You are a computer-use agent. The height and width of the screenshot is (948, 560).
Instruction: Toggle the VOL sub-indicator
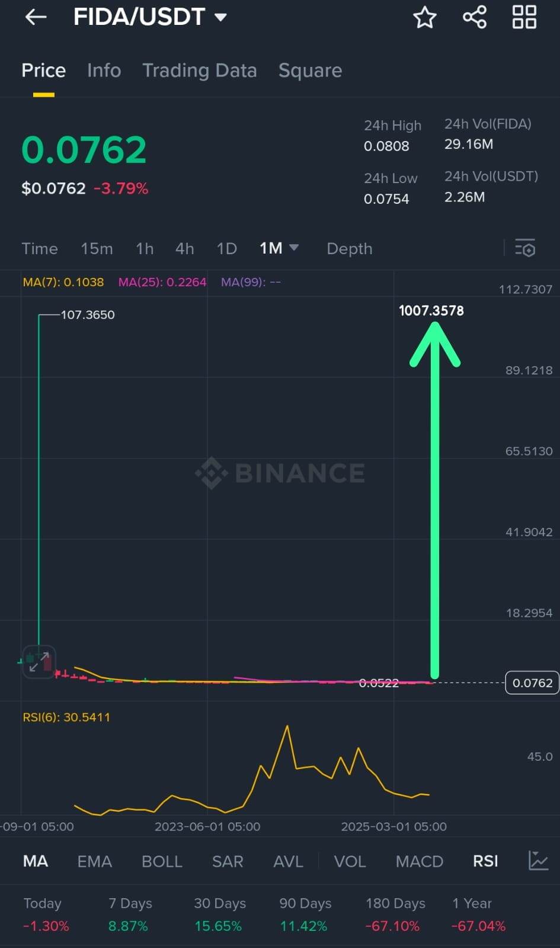pyautogui.click(x=350, y=861)
